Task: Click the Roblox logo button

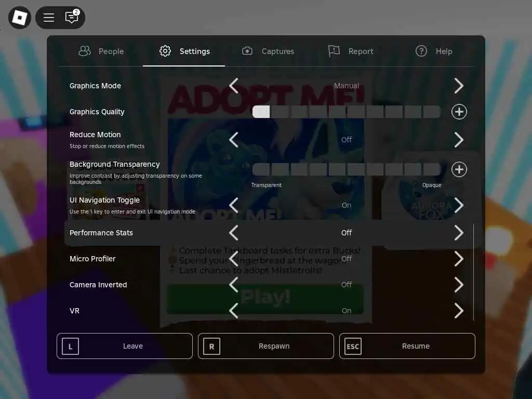Action: point(20,17)
